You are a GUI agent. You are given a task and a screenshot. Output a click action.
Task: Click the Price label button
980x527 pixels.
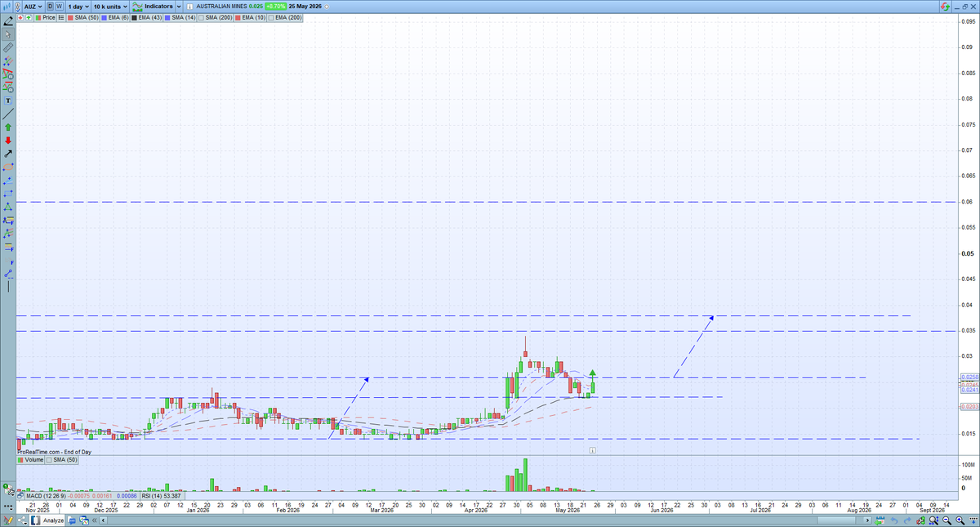(x=45, y=17)
